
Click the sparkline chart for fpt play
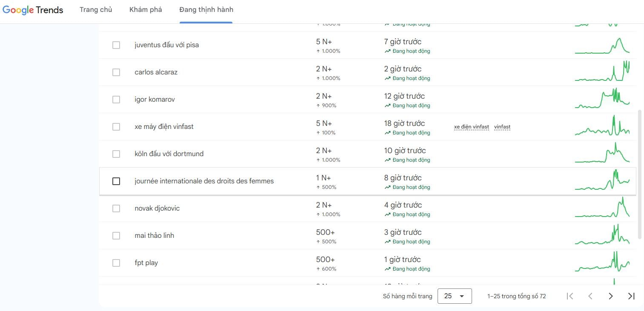pyautogui.click(x=602, y=262)
